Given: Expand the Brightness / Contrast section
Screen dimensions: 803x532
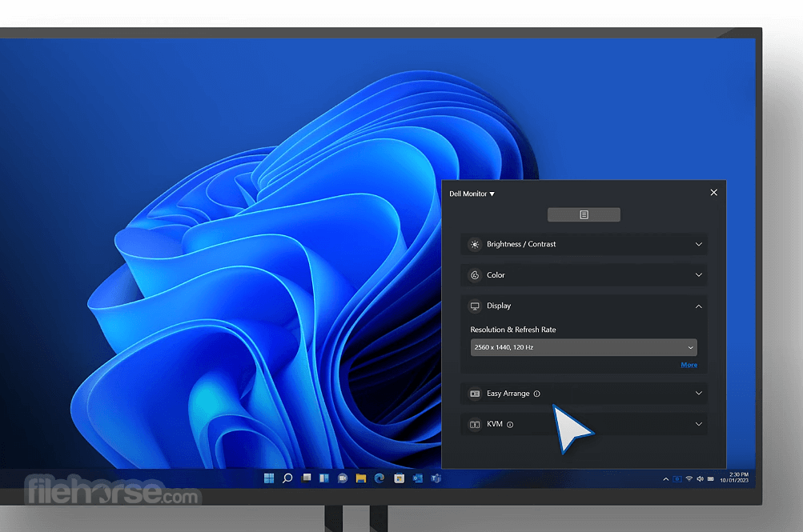Looking at the screenshot, I should pyautogui.click(x=699, y=245).
